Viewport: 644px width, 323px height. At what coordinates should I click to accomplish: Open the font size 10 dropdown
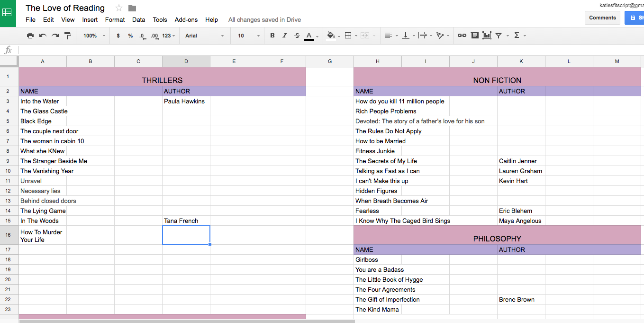[x=248, y=36]
